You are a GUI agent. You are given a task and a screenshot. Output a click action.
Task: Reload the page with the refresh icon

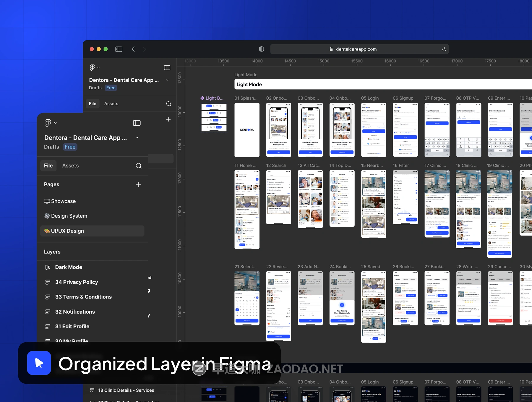coord(444,49)
